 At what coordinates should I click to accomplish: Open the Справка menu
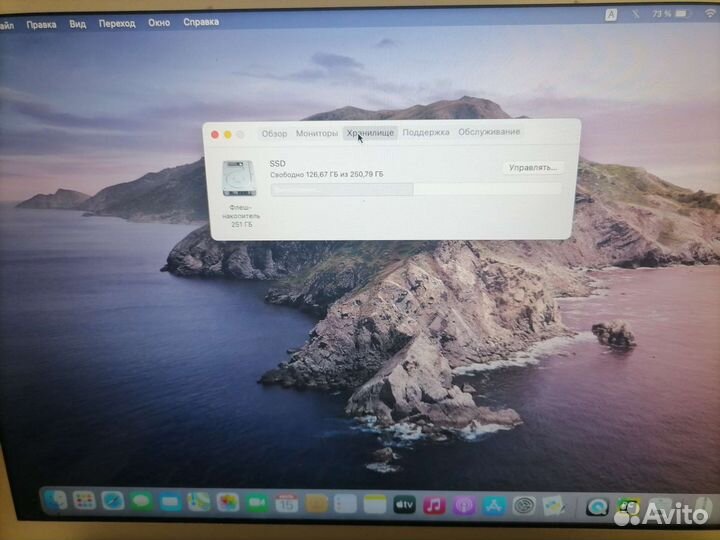[201, 22]
